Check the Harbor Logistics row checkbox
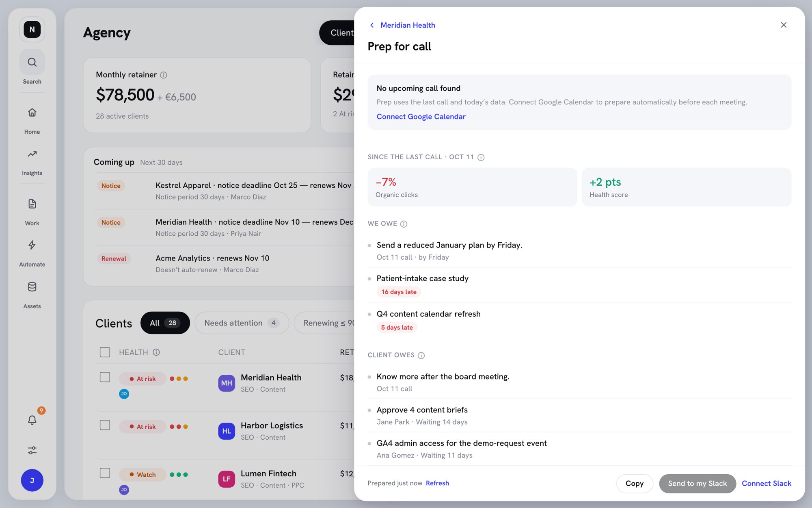 click(105, 425)
